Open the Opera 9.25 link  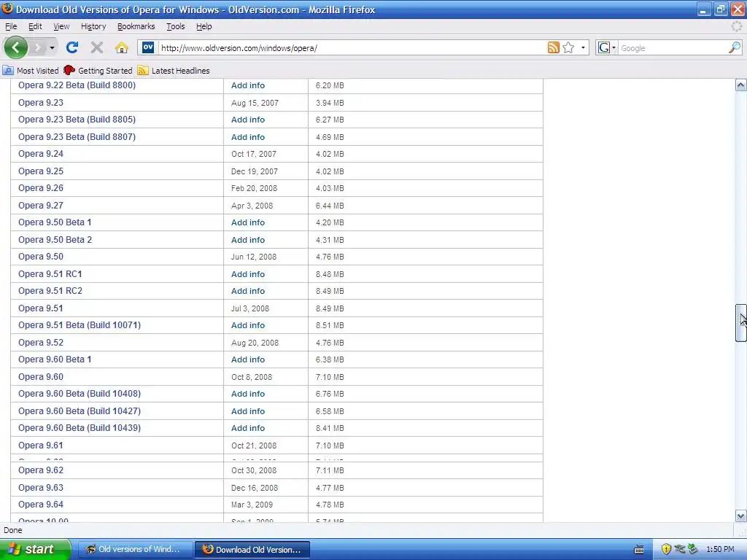tap(41, 171)
